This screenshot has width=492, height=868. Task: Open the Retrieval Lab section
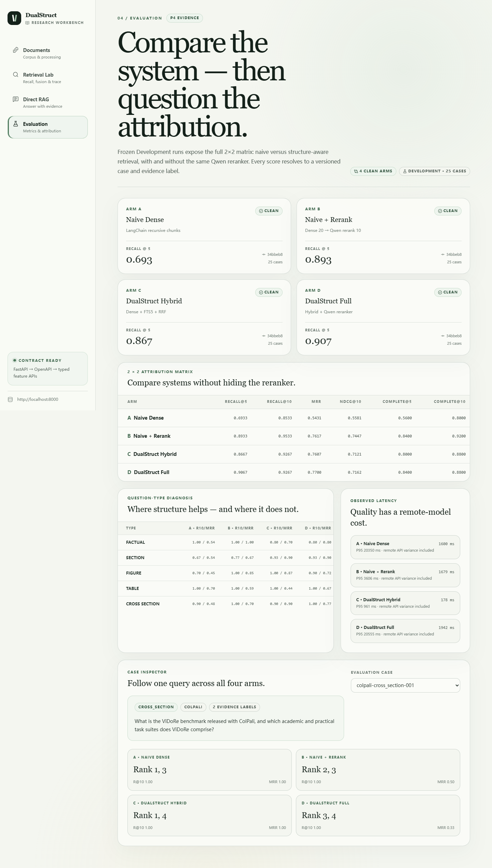tap(47, 78)
